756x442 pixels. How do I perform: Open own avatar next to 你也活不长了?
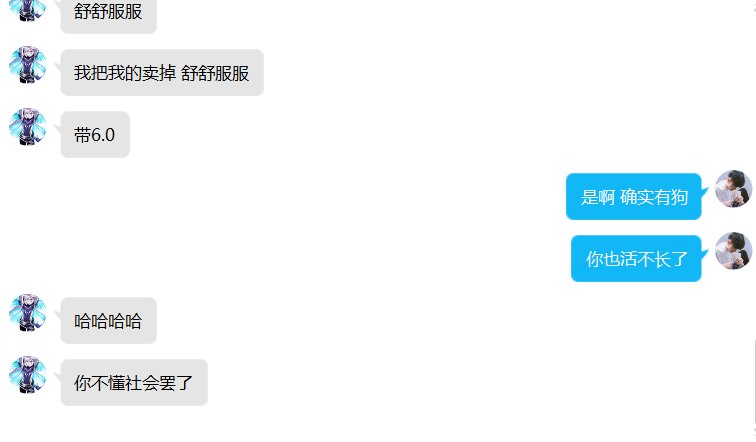733,251
